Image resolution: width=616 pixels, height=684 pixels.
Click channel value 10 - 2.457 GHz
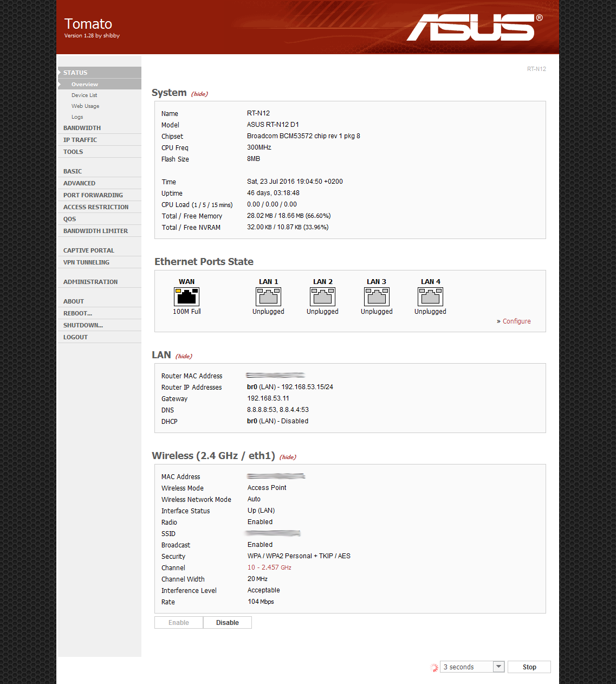click(x=269, y=567)
